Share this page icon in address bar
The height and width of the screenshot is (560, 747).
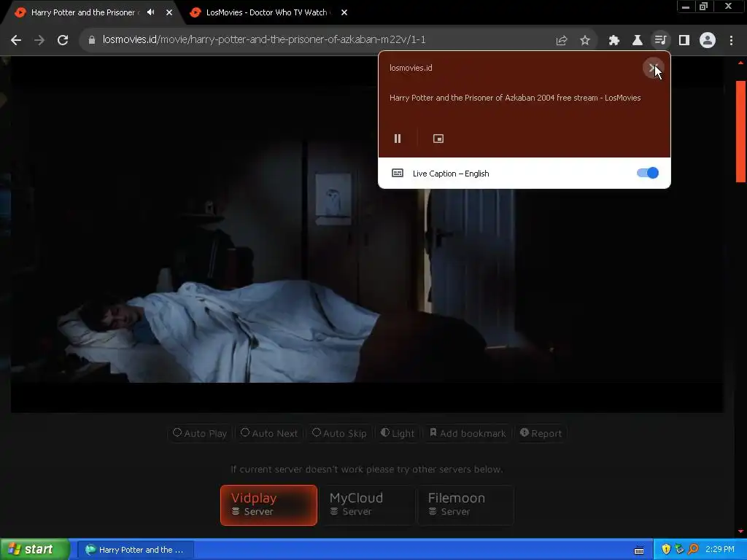point(562,41)
